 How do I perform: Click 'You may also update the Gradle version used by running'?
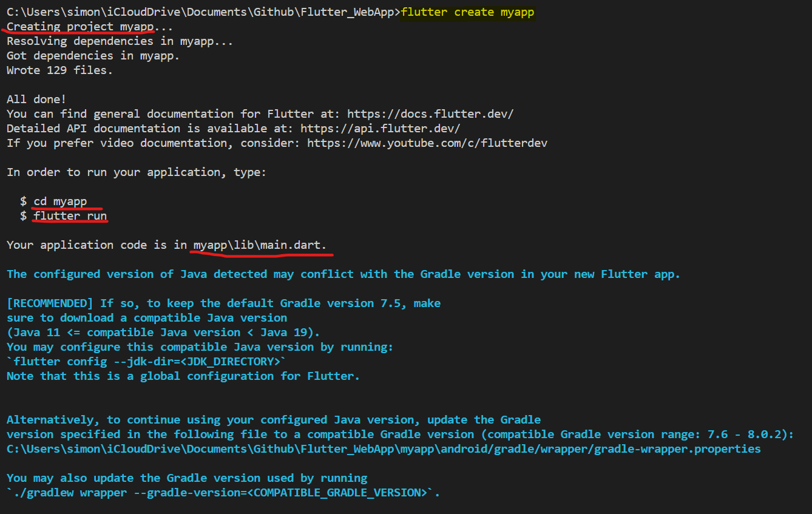click(x=187, y=478)
